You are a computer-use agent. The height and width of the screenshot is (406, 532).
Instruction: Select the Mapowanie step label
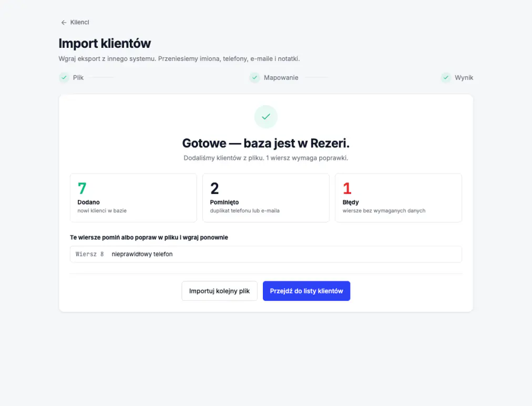[281, 77]
